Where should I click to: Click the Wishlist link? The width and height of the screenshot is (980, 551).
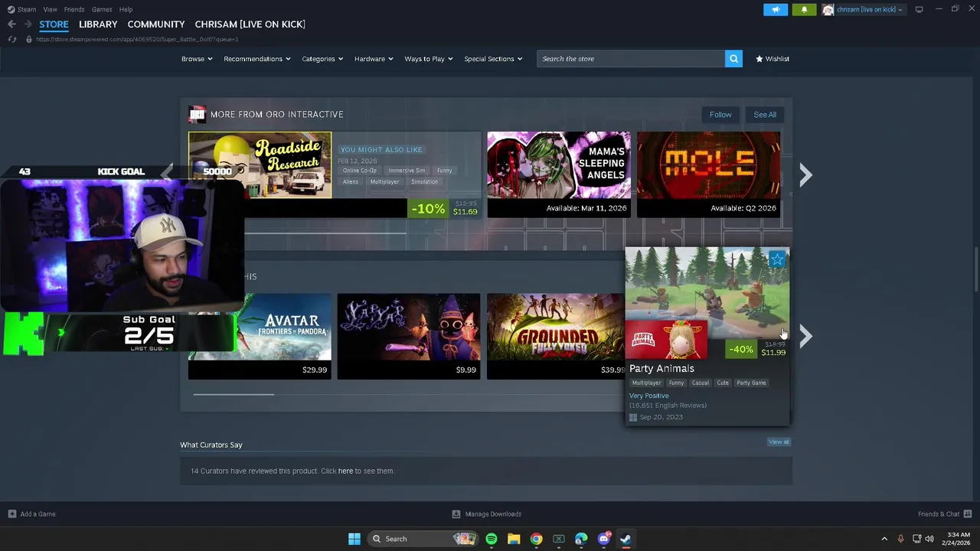point(777,59)
